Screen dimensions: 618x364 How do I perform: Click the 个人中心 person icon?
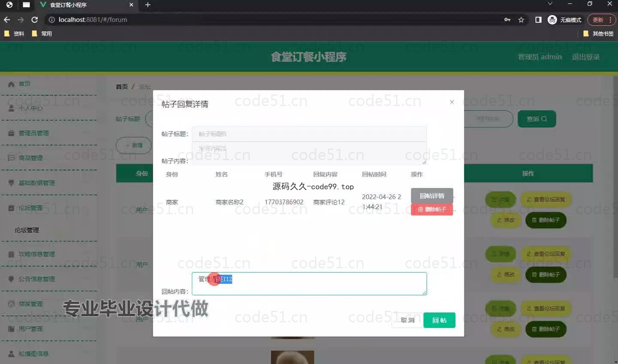(11, 108)
